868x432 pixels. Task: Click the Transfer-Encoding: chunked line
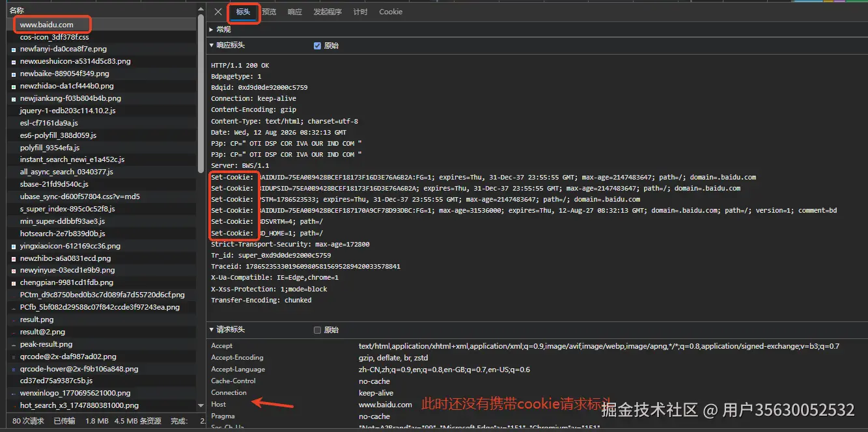click(261, 300)
